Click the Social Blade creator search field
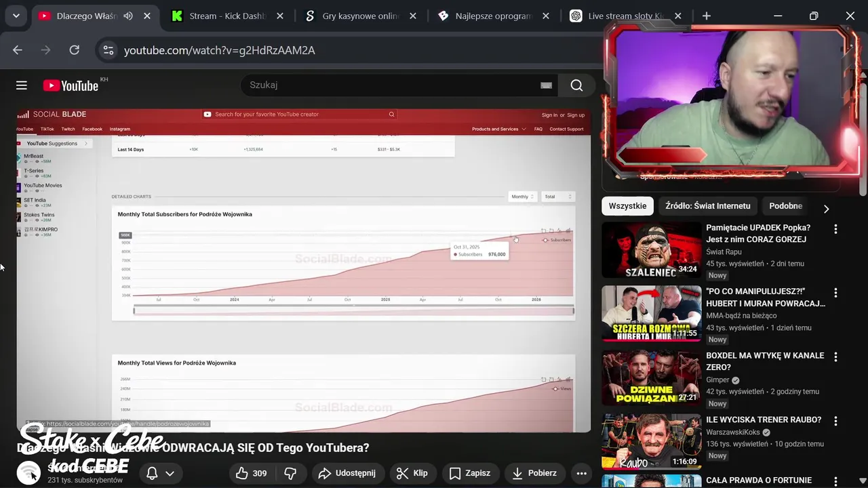The height and width of the screenshot is (488, 868). [x=299, y=115]
